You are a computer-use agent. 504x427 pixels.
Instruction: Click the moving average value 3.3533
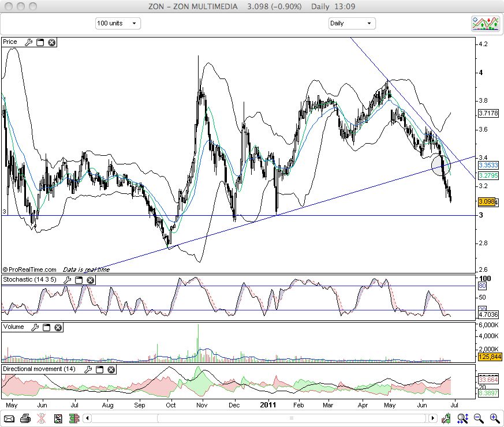click(488, 165)
